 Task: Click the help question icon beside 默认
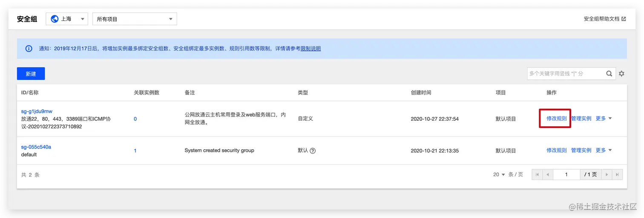(x=313, y=151)
